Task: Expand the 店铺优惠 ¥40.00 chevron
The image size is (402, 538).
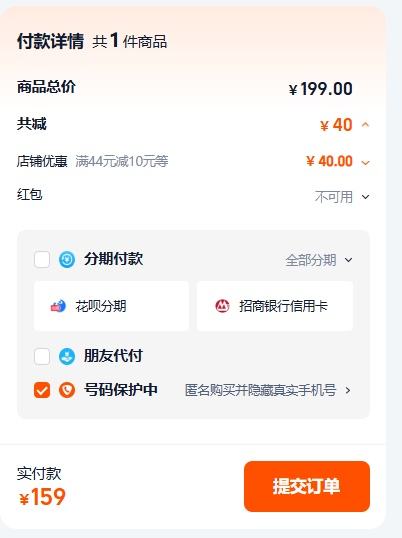Action: pos(366,162)
